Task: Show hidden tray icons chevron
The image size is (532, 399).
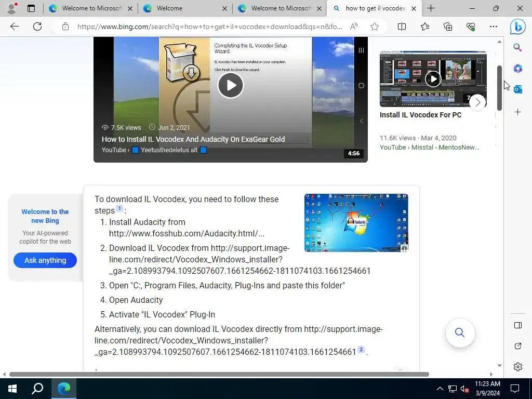Action: point(440,389)
